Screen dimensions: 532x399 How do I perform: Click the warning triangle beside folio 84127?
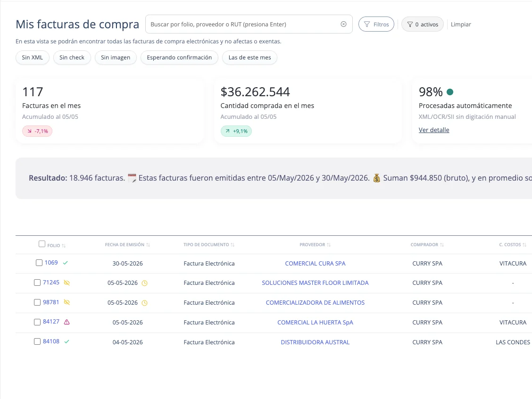click(x=67, y=322)
